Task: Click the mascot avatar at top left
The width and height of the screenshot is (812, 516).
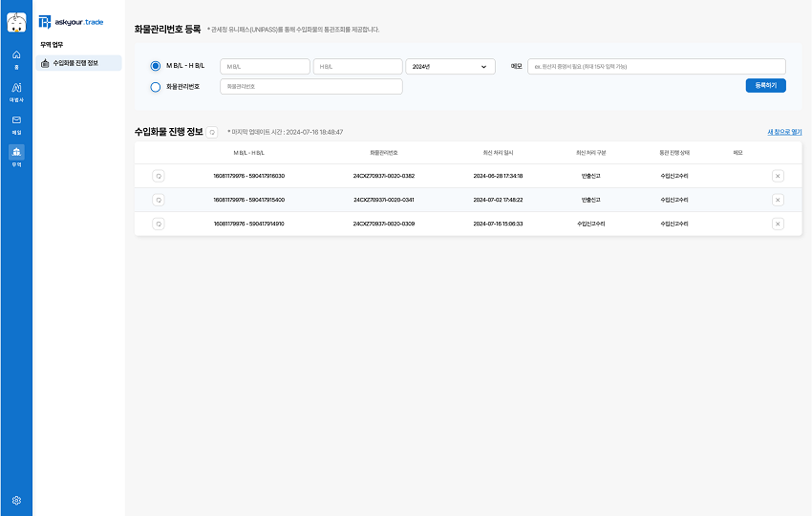Action: pyautogui.click(x=16, y=21)
